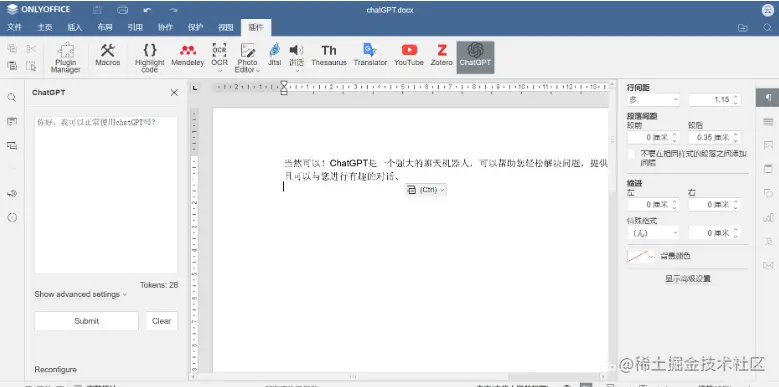Click the print icon in title bar
779x387 pixels.
[122, 10]
